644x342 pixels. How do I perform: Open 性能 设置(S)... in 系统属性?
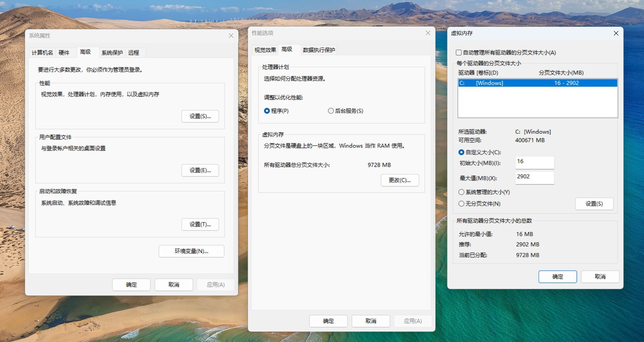coord(200,116)
